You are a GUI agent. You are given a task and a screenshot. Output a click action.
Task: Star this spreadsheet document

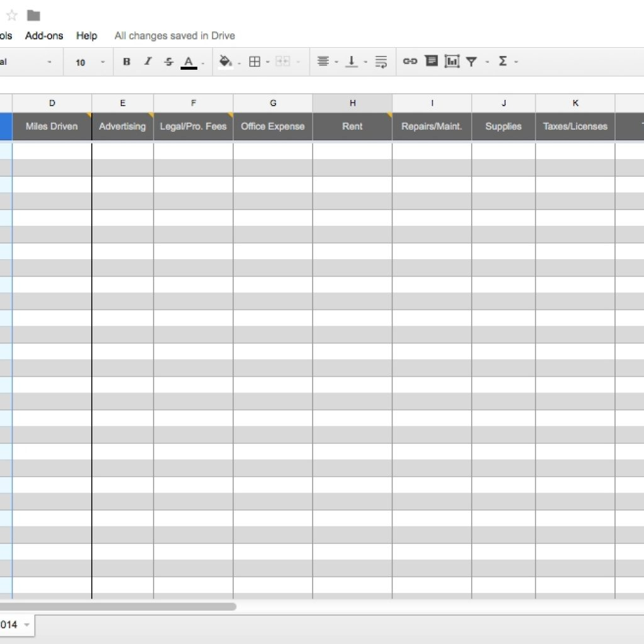[12, 16]
